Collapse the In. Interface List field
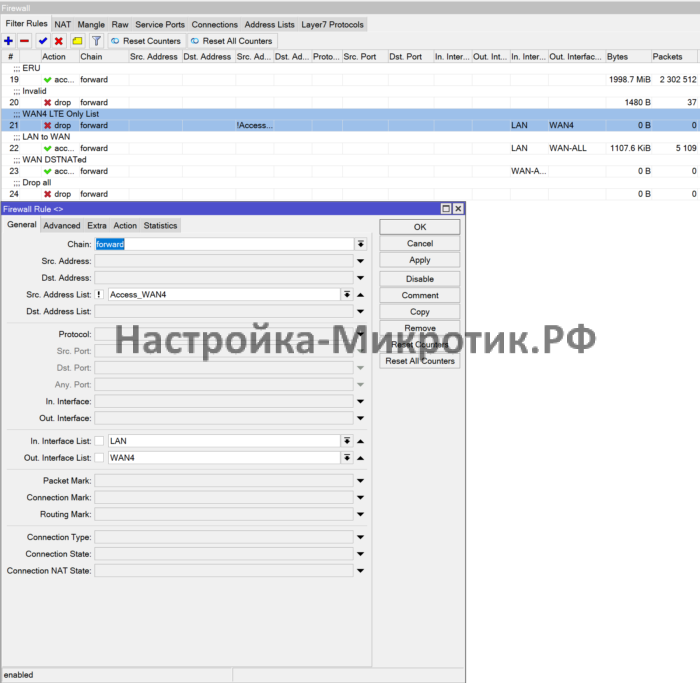The image size is (700, 683). point(361,441)
